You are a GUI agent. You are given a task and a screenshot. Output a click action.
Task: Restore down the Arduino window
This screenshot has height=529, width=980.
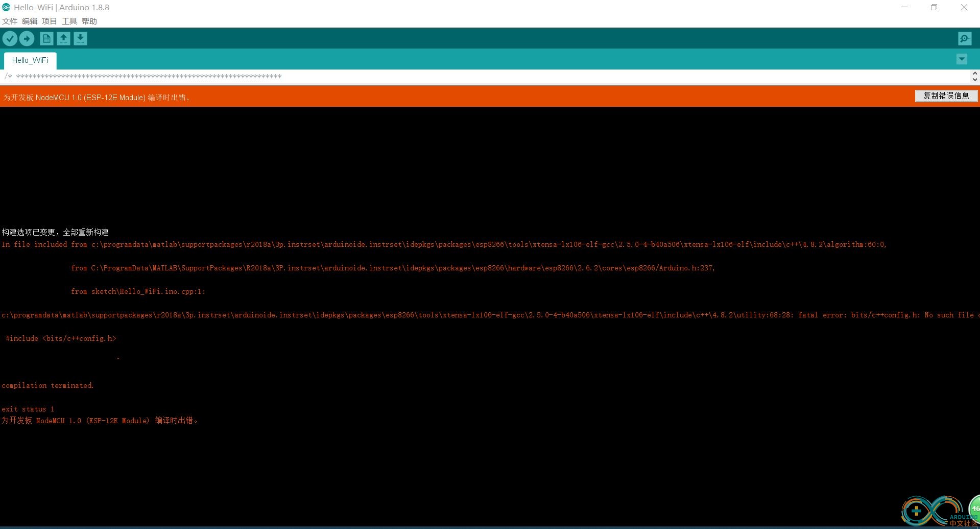(x=934, y=7)
